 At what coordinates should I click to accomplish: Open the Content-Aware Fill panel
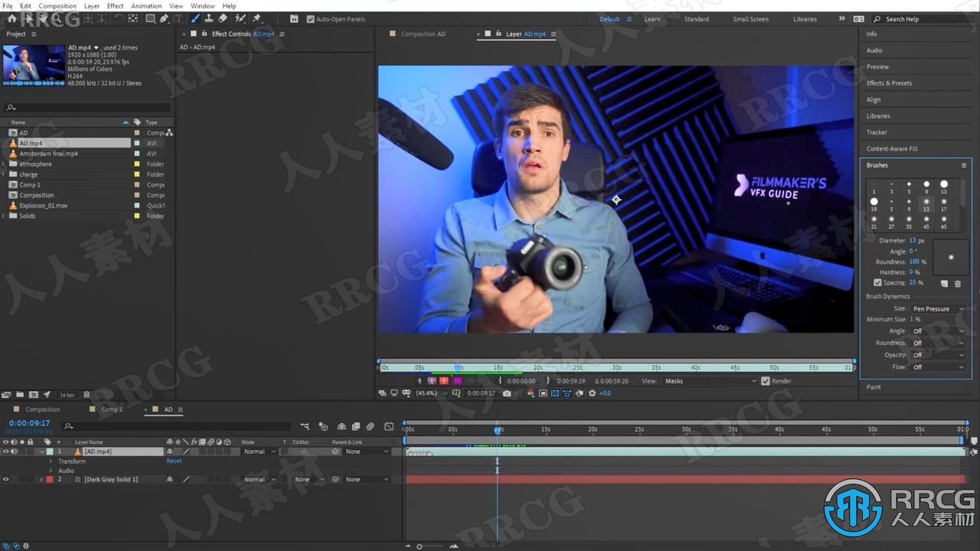pyautogui.click(x=892, y=148)
